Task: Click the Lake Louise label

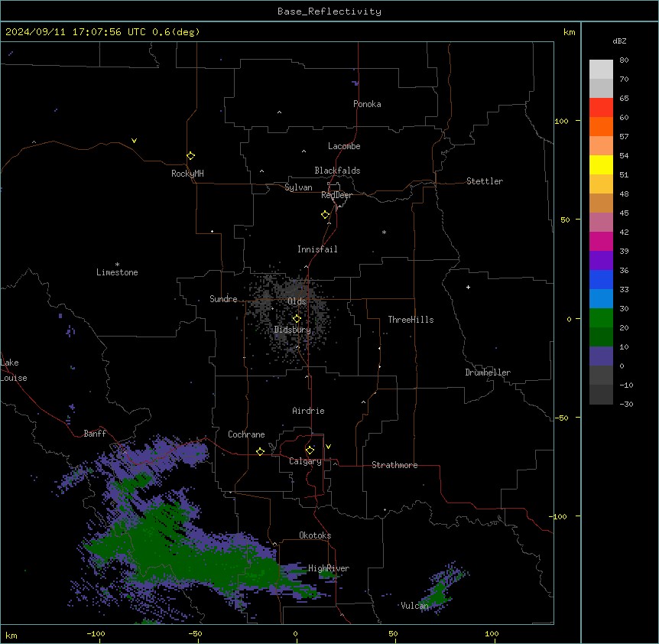Action: point(12,370)
